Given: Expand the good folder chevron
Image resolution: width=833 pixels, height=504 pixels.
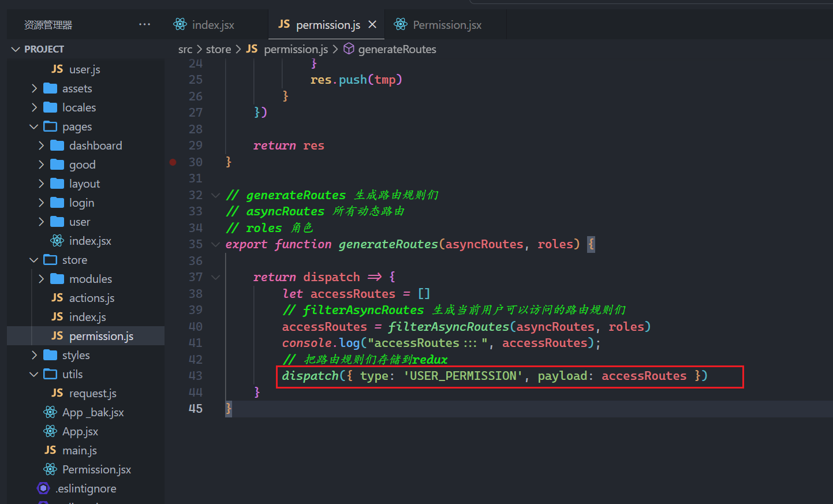Looking at the screenshot, I should coord(41,165).
